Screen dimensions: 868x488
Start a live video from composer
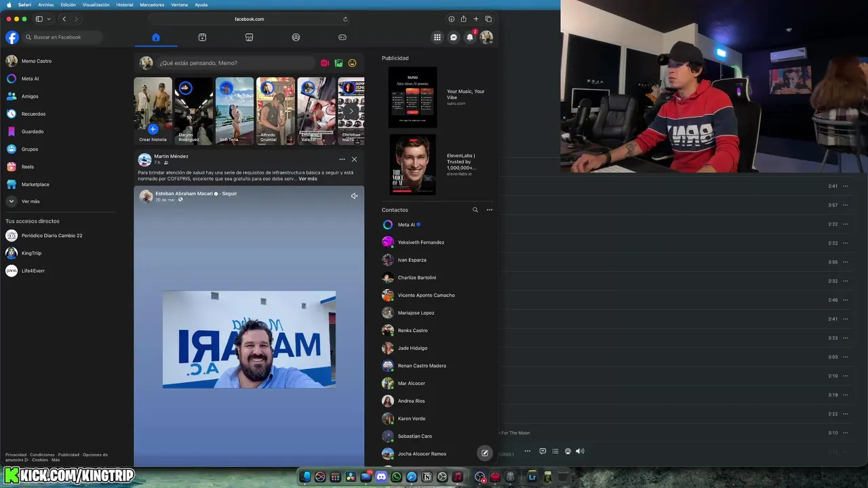(x=325, y=63)
